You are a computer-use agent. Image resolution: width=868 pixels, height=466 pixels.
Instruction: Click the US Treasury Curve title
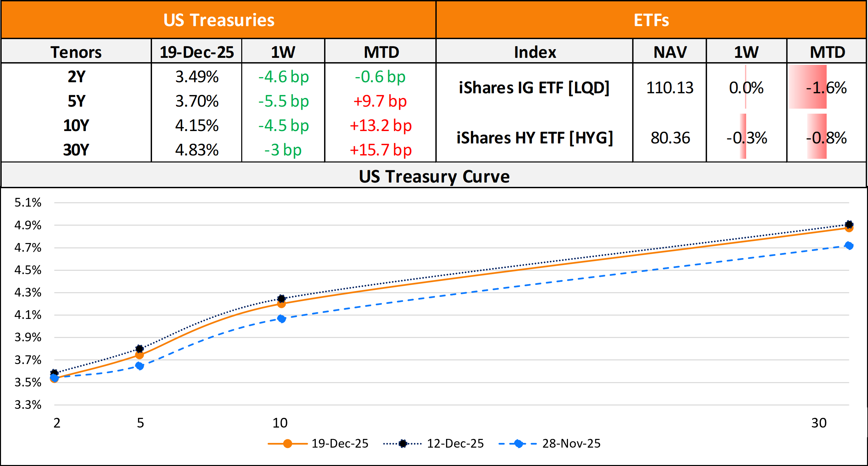434,176
